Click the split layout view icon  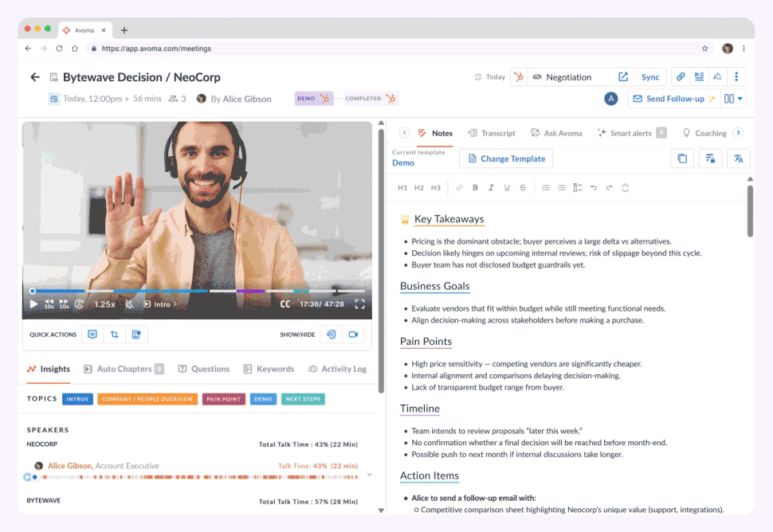click(728, 99)
